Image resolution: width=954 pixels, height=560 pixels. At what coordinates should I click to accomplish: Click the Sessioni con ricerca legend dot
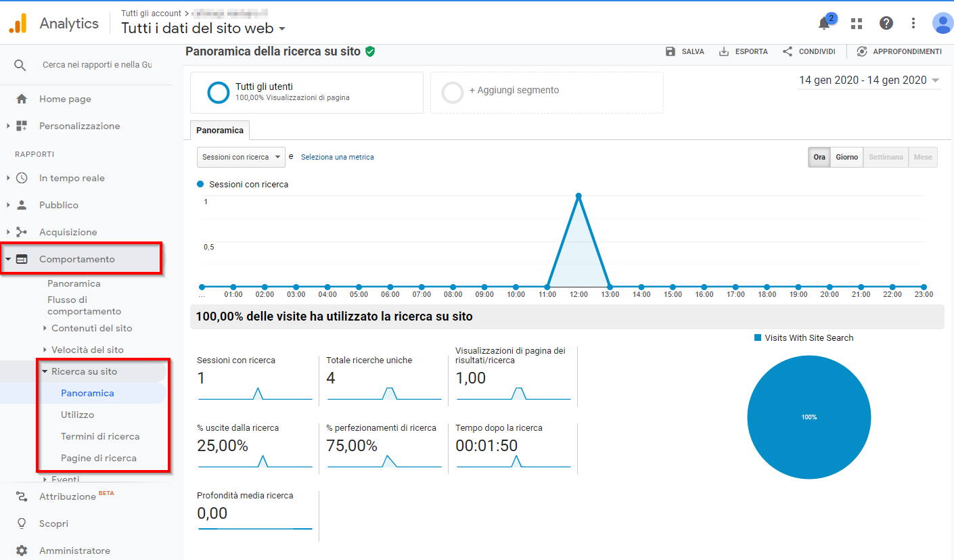[200, 184]
